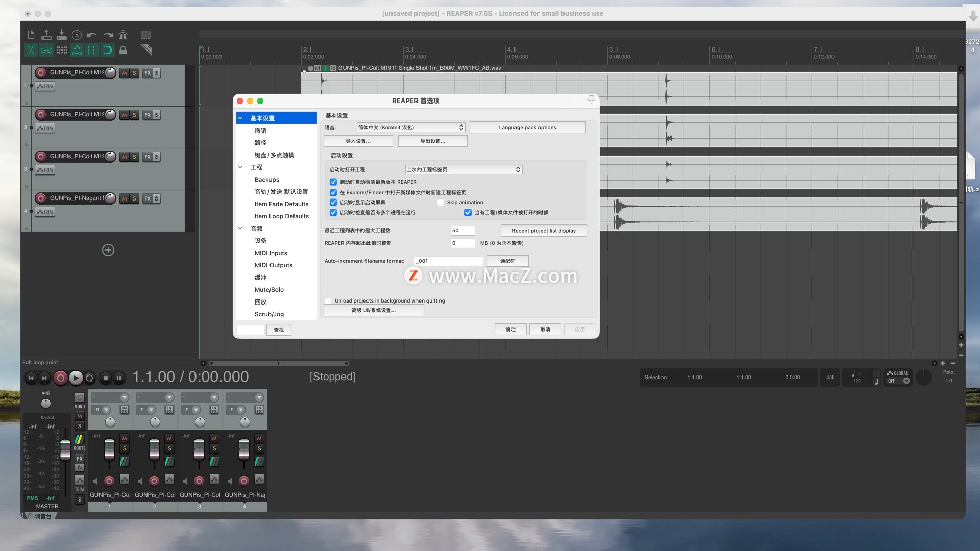This screenshot has width=980, height=551.
Task: Toggle the metronome icon
Action: (123, 35)
